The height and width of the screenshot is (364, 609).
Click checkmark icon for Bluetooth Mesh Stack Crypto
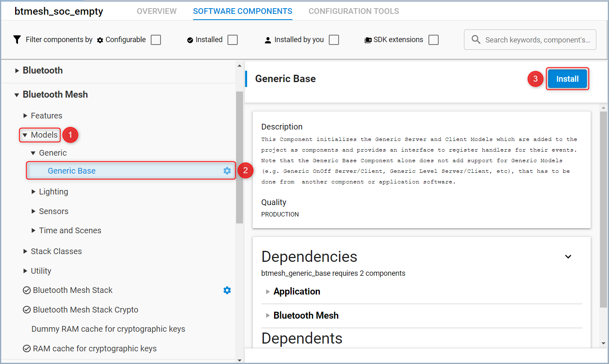(27, 310)
